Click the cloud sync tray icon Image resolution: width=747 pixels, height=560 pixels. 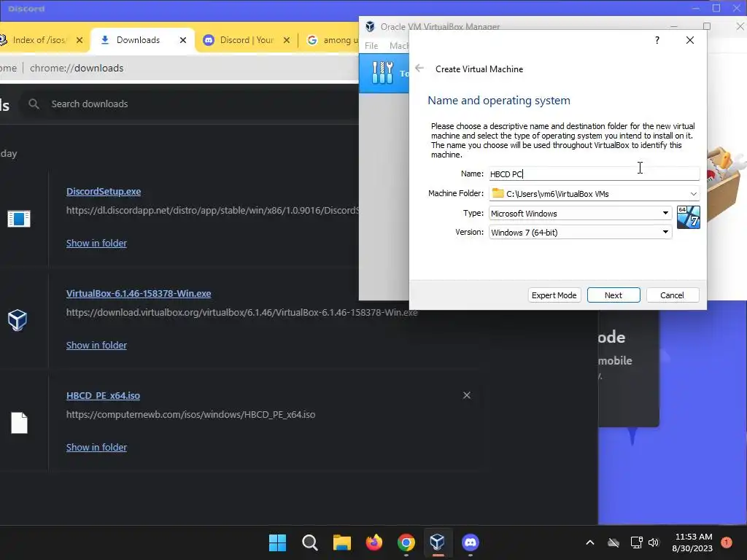pos(614,542)
